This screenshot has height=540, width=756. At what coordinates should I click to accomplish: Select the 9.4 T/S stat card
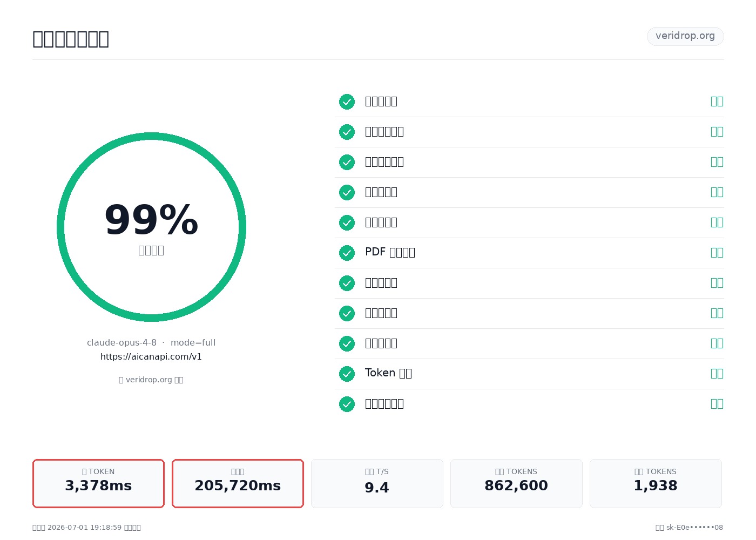pos(377,484)
